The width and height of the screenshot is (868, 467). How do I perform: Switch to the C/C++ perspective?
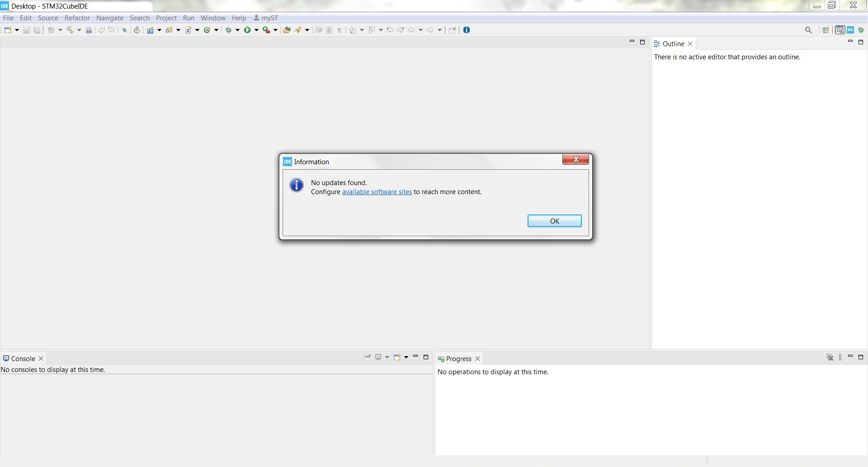pos(840,30)
